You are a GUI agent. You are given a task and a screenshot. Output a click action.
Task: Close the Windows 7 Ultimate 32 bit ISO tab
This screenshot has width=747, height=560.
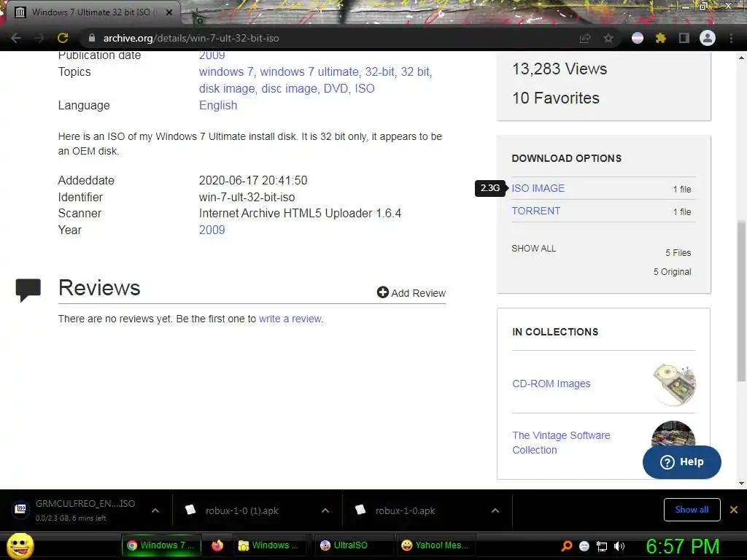(169, 12)
